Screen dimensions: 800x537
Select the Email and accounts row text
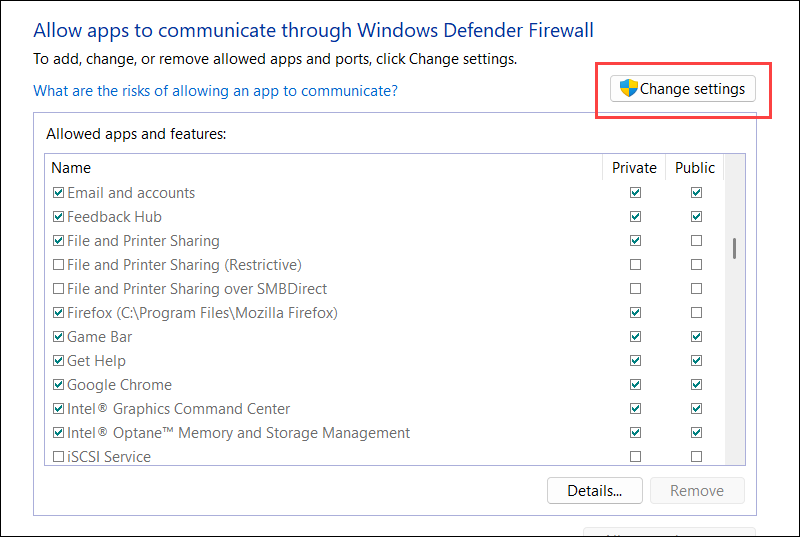131,193
